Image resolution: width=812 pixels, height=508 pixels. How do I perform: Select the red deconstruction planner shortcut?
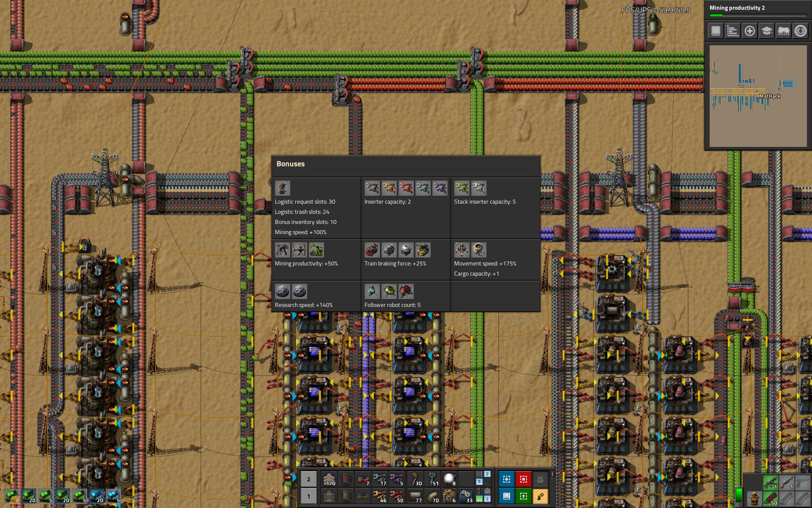point(523,479)
